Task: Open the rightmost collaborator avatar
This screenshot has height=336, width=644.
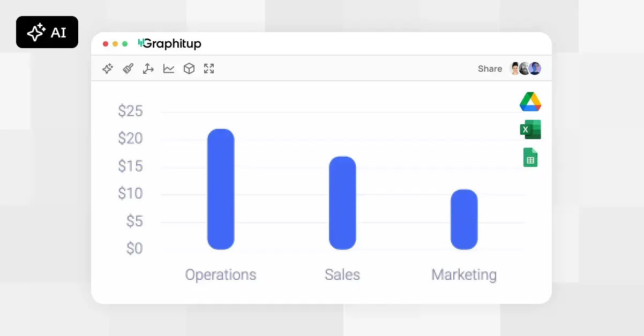Action: tap(534, 68)
